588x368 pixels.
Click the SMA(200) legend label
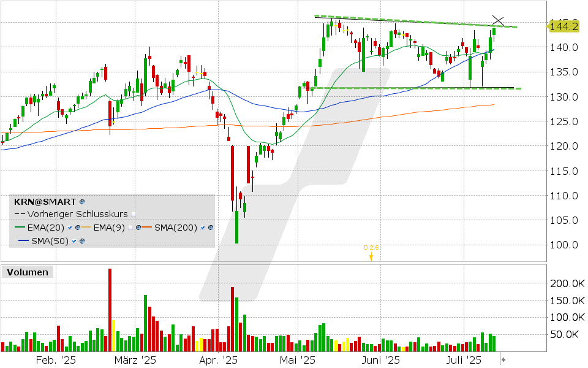(x=176, y=228)
